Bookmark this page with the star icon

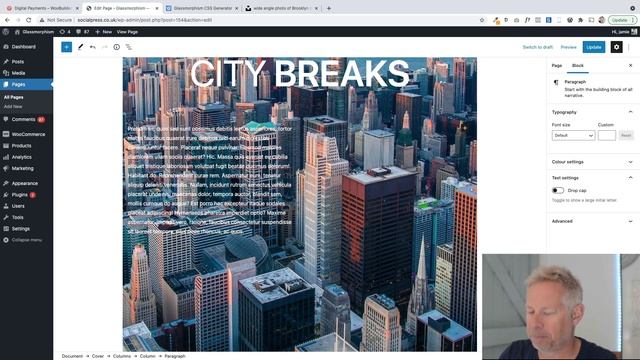click(482, 20)
